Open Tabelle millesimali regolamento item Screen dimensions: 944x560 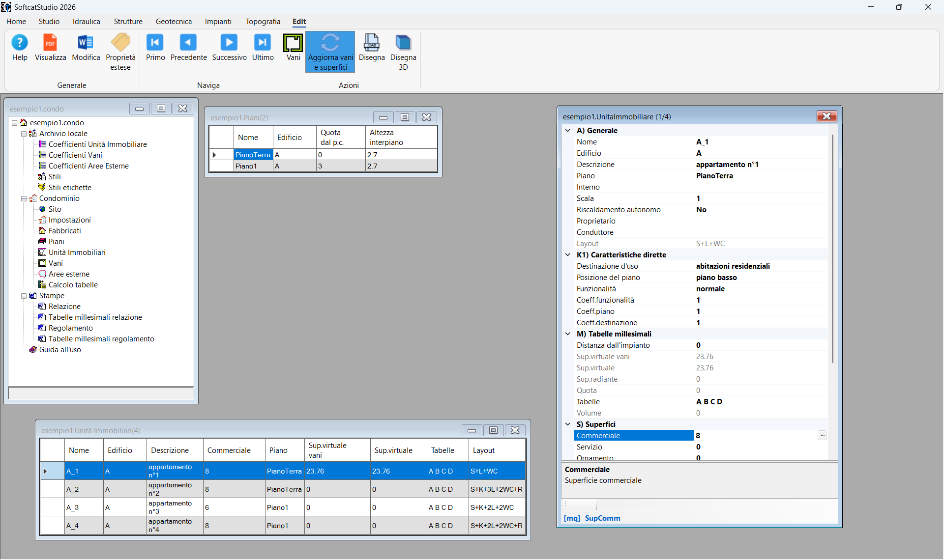point(101,339)
